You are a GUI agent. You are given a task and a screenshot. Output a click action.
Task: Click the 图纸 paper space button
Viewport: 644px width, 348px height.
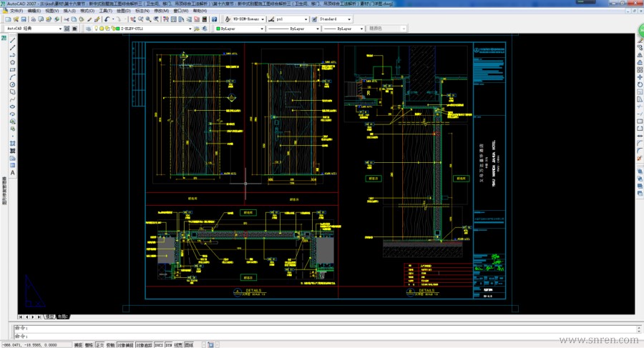coord(189,345)
